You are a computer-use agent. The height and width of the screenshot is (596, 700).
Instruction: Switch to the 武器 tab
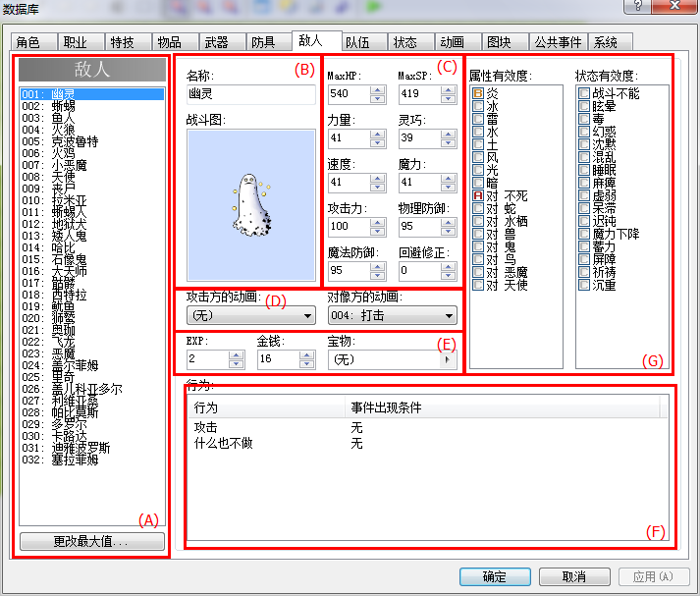tap(222, 42)
